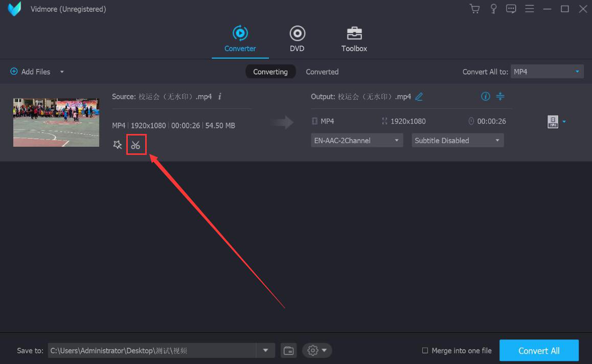This screenshot has height=364, width=592.
Task: Open the MP4 output format icon
Action: pyautogui.click(x=553, y=122)
